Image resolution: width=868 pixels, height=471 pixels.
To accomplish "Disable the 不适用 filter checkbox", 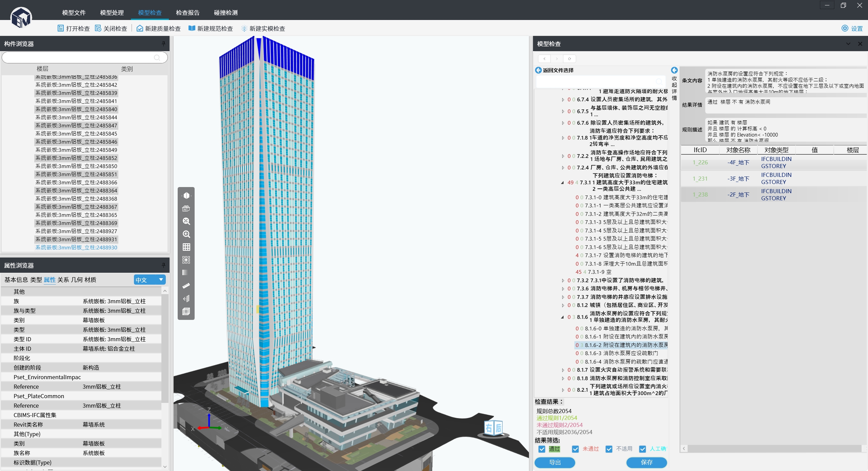I will pos(609,449).
